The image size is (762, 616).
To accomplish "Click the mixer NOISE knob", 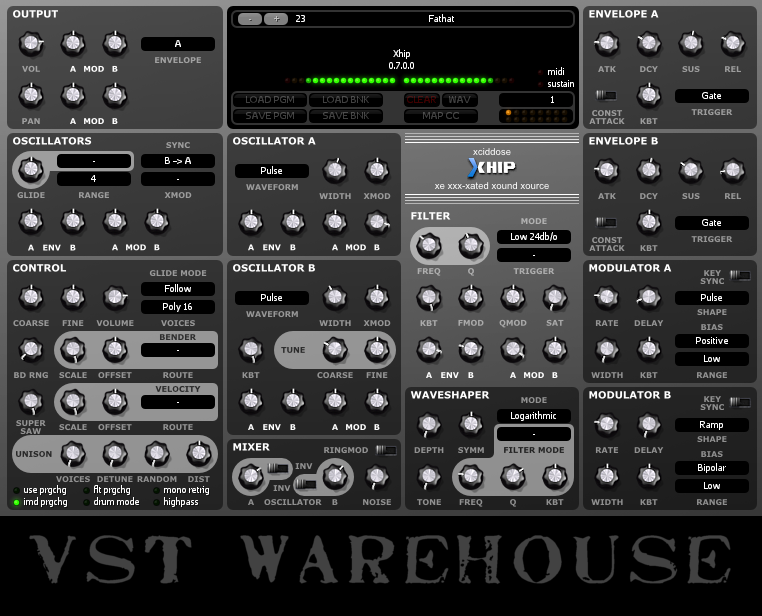I will point(377,477).
